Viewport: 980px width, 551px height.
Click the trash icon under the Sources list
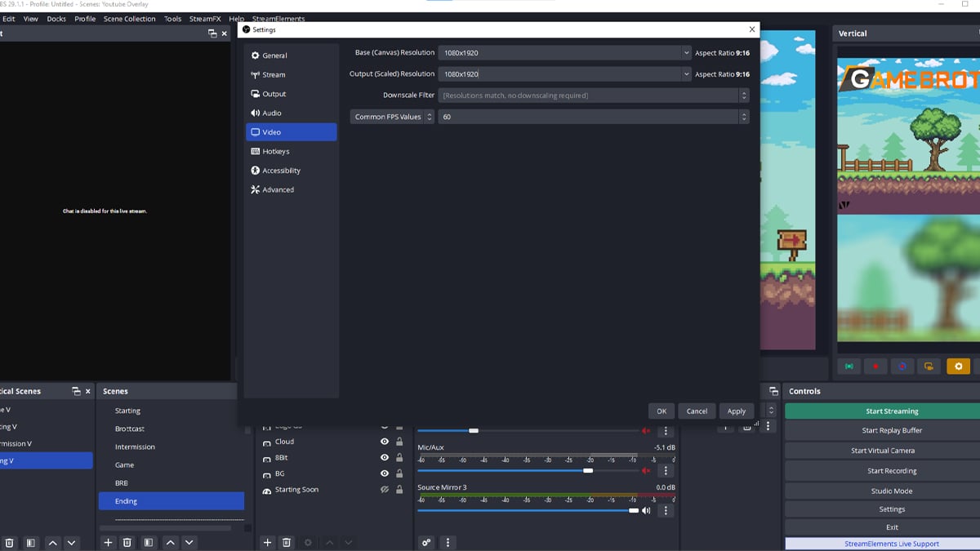pyautogui.click(x=286, y=542)
